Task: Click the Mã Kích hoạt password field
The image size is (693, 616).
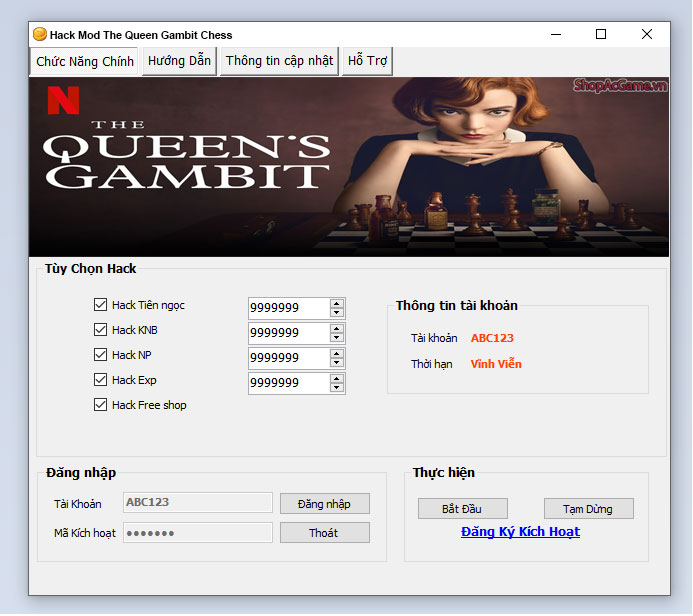Action: [198, 533]
